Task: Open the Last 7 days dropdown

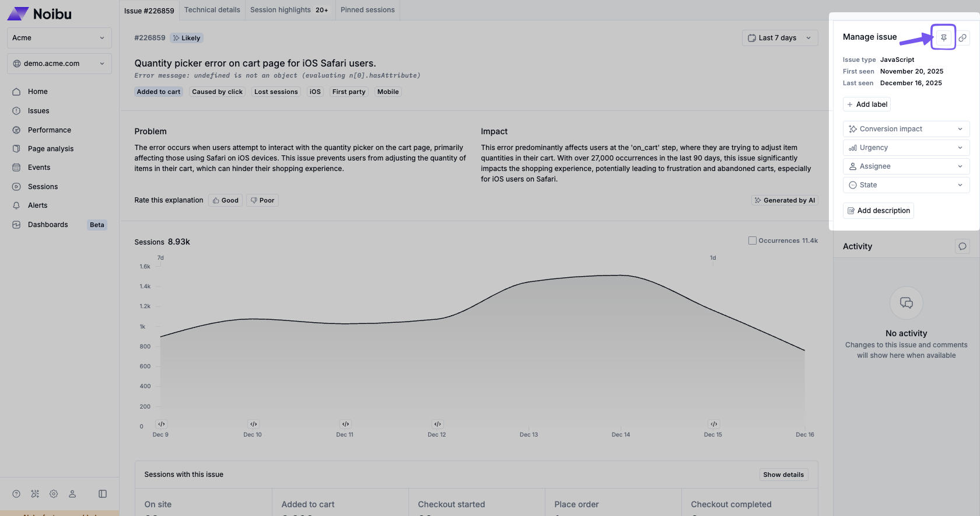Action: 779,38
